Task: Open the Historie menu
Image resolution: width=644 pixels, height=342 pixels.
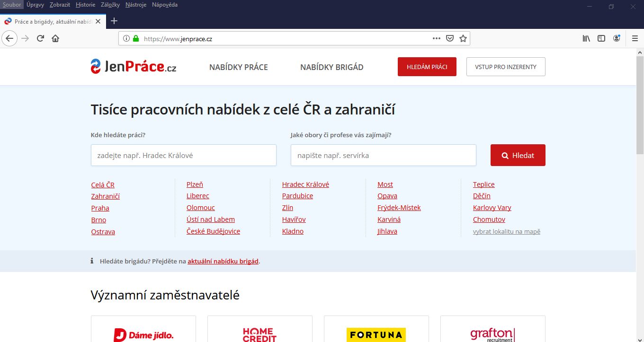Action: (x=85, y=5)
